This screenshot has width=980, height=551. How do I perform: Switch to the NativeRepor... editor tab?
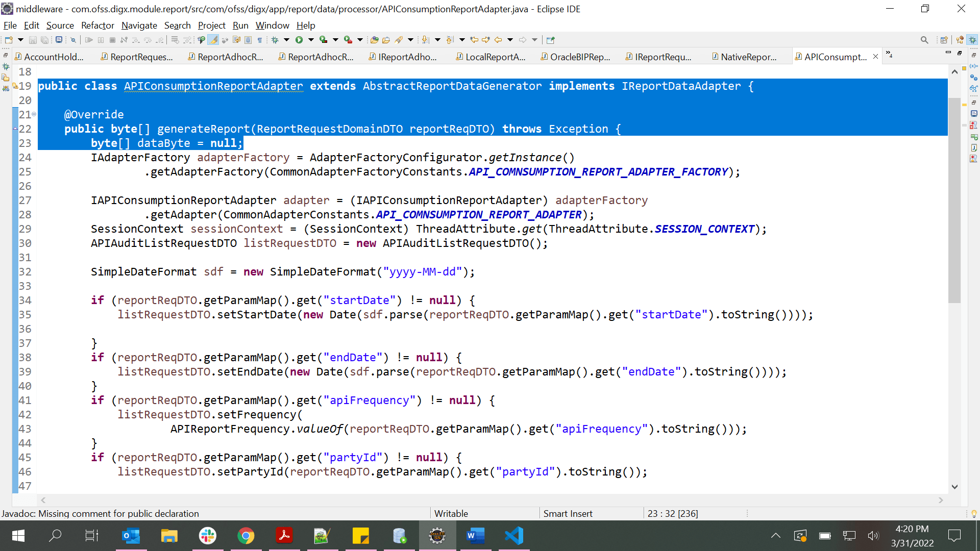[x=748, y=57]
